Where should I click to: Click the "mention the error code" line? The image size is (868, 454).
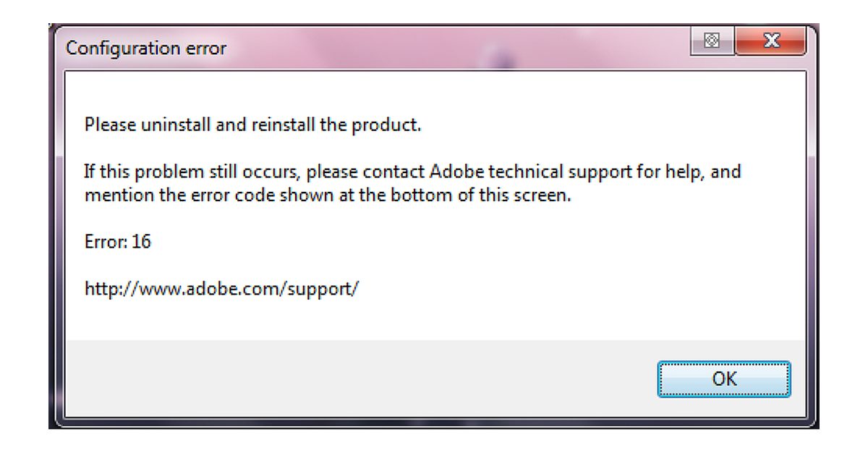tap(328, 196)
